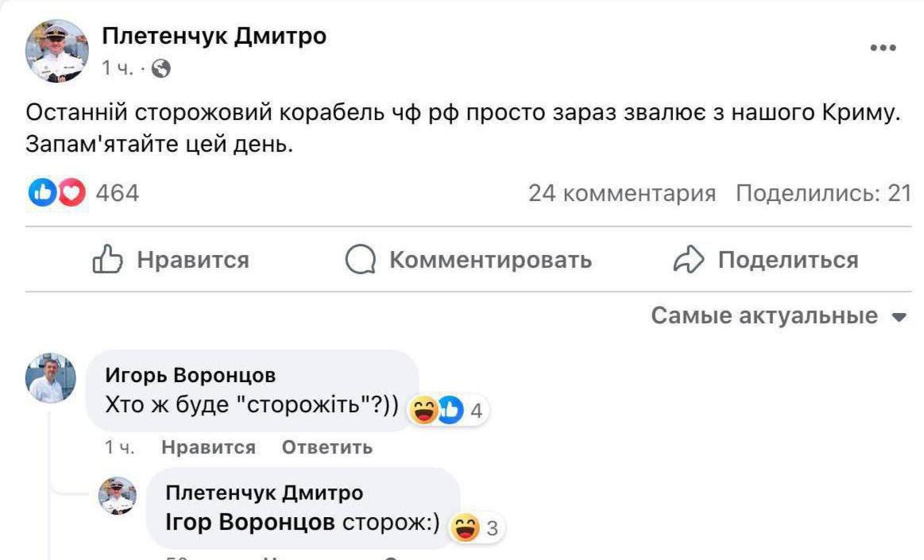View the Поделились: 21 shares list
This screenshot has height=560, width=924.
pyautogui.click(x=822, y=193)
